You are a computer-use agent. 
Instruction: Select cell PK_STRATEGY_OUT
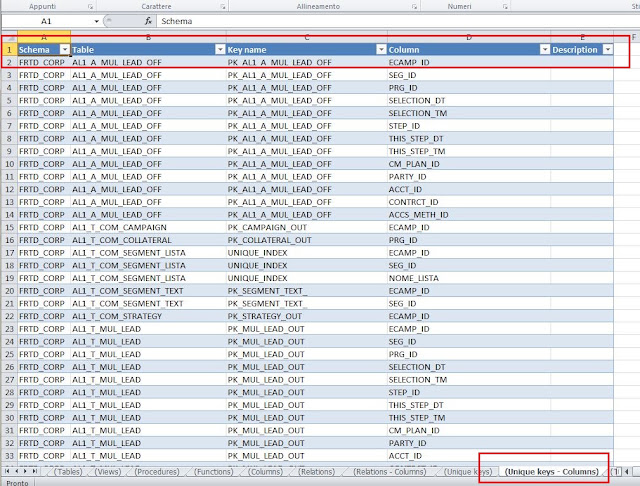307,316
